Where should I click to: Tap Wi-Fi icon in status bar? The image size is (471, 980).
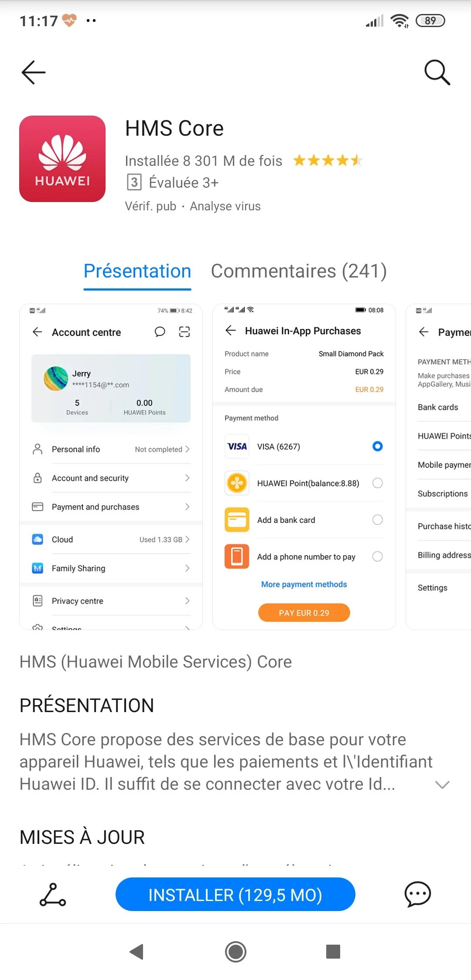399,21
